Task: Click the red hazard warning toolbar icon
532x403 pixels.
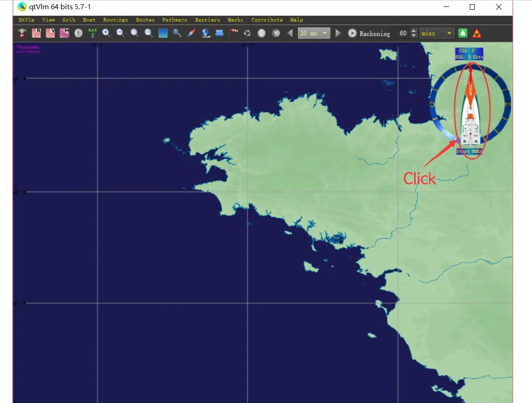Action: pos(477,33)
